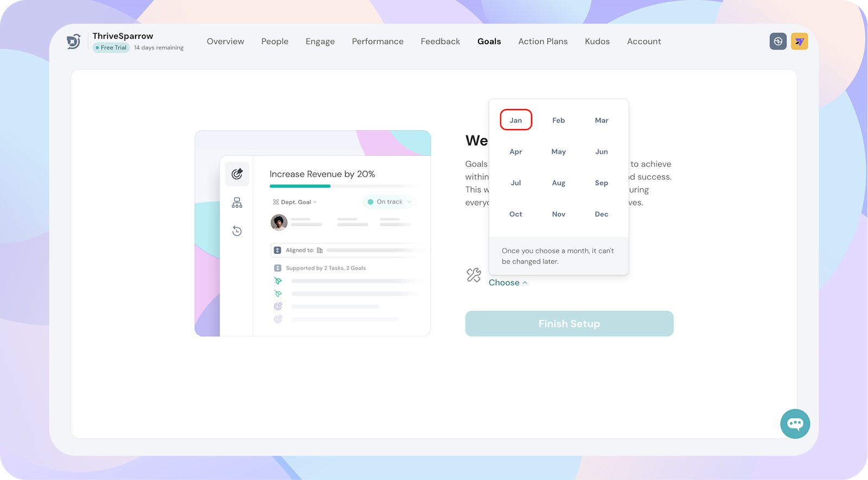Screen dimensions: 868x480
Task: Pick Oct in the month picker
Action: [516, 214]
